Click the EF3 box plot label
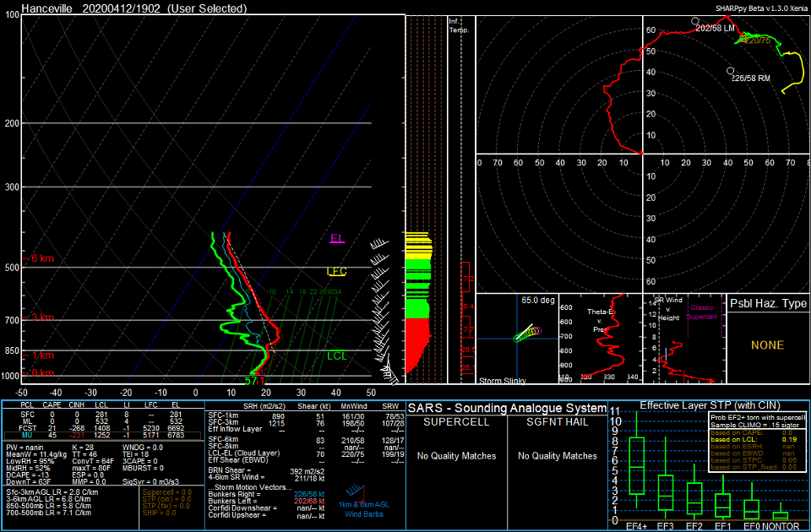This screenshot has height=532, width=811. click(665, 526)
